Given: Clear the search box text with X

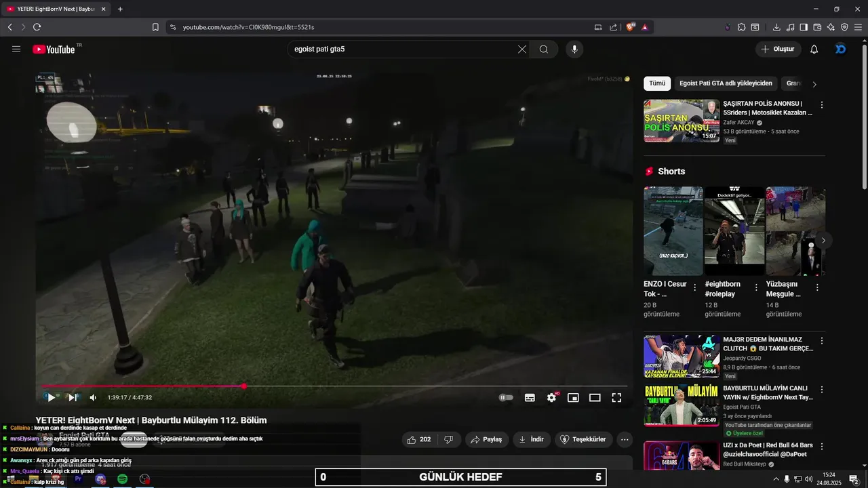Looking at the screenshot, I should (522, 49).
